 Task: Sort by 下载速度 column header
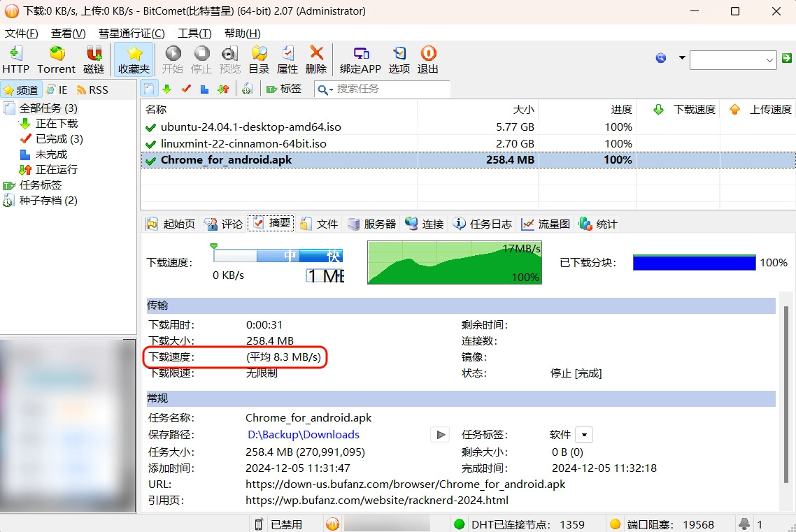[678, 110]
